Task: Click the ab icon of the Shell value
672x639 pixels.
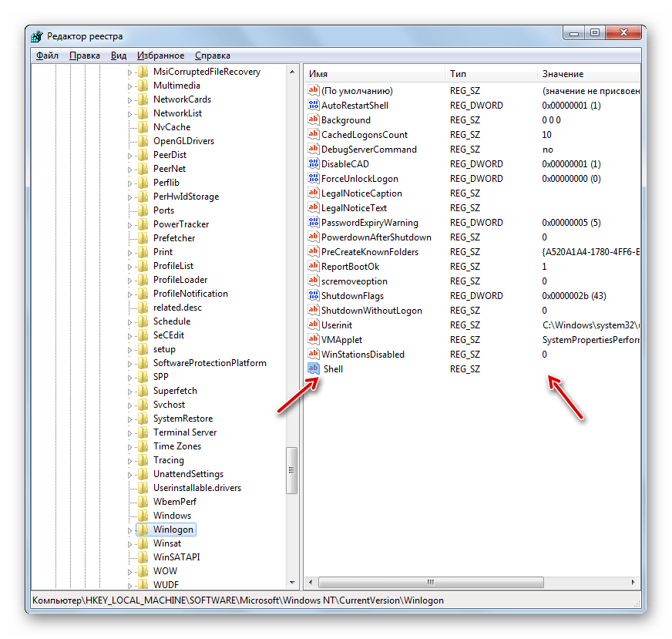Action: point(314,368)
